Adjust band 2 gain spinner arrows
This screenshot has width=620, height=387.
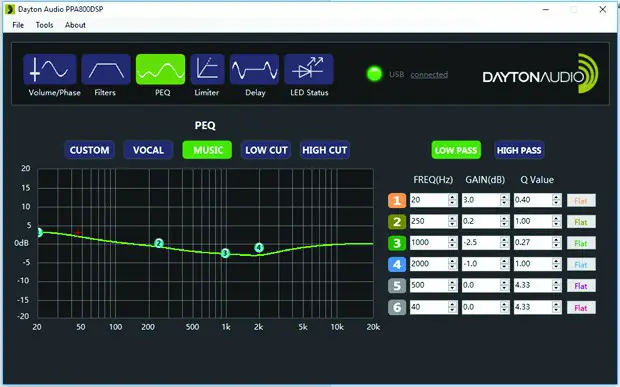tap(505, 221)
